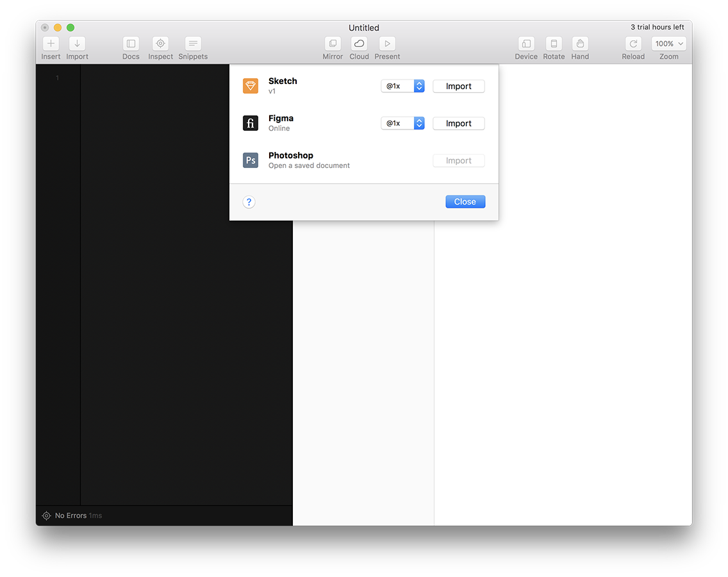Click the Mirror toolbar icon
Viewport: 728px width, 577px height.
pos(333,44)
